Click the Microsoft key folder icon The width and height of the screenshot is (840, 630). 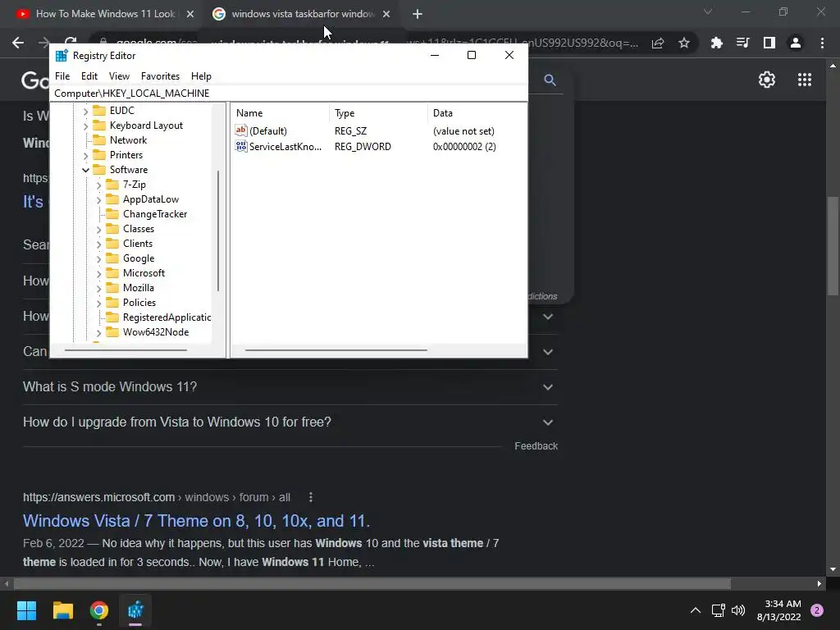pos(112,272)
